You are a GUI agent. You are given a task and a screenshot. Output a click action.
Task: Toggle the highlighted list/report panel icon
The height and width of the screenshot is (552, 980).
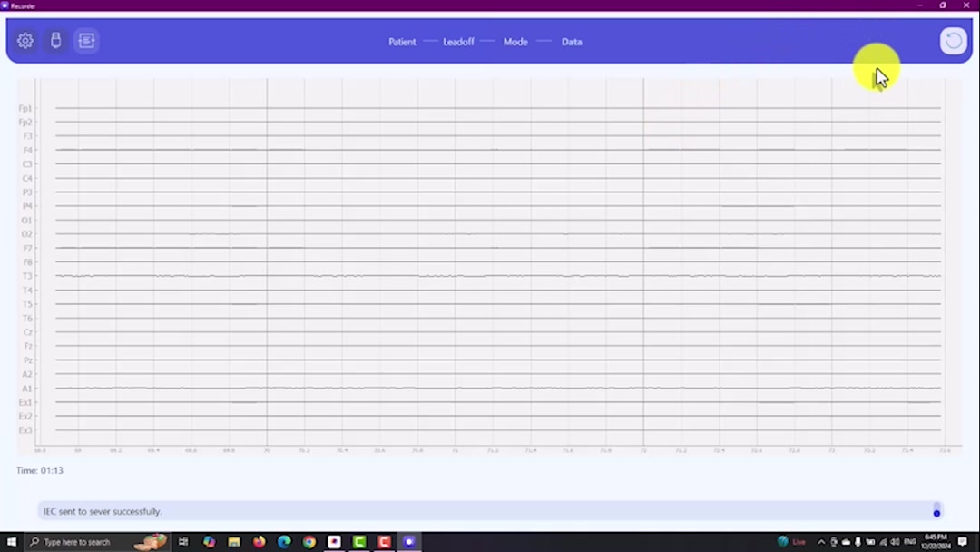[86, 41]
